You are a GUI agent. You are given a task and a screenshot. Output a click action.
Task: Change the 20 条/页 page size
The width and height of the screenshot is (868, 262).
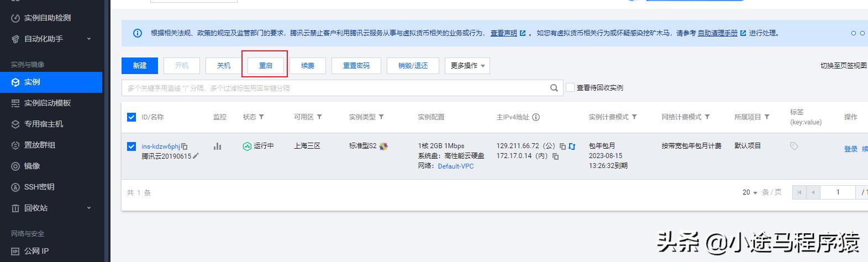click(750, 192)
